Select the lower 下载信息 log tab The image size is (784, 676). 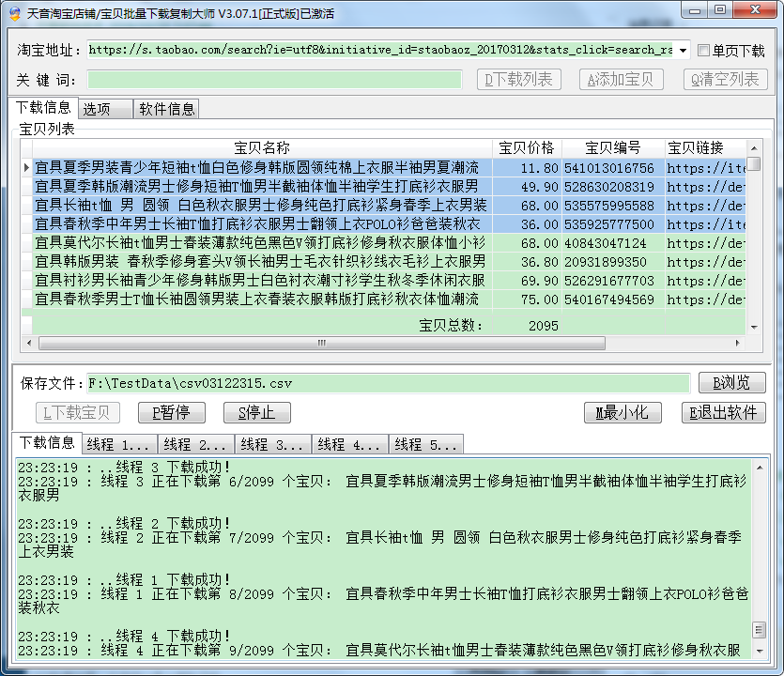click(x=47, y=443)
